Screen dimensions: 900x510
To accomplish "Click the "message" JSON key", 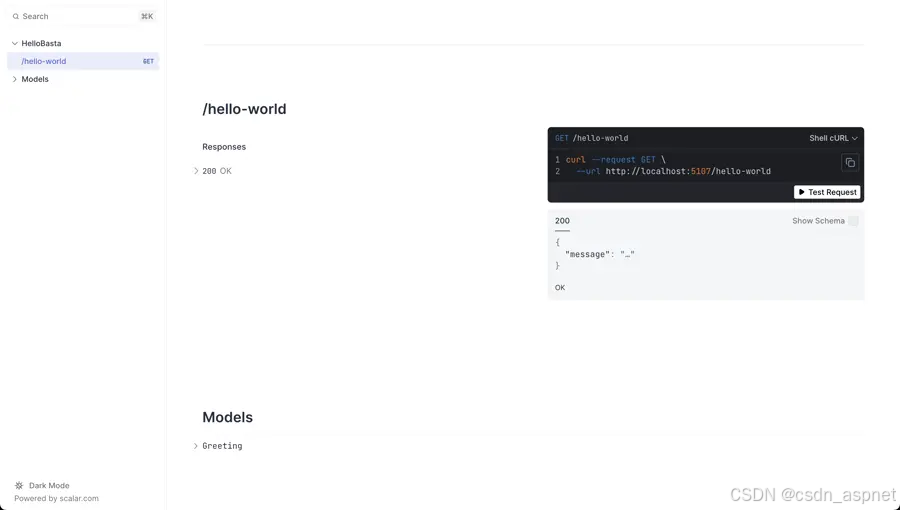I will pos(587,254).
